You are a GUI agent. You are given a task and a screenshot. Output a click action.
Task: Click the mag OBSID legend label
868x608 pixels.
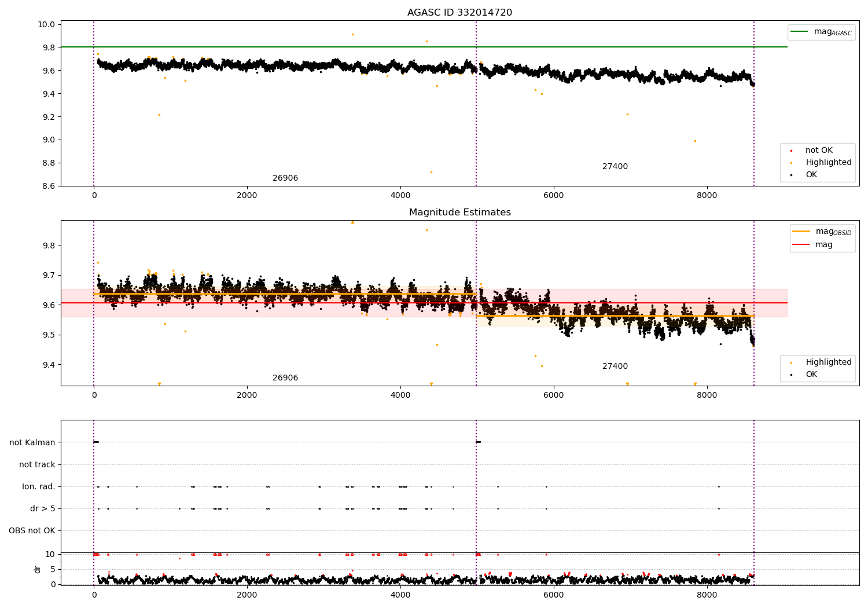(x=834, y=232)
